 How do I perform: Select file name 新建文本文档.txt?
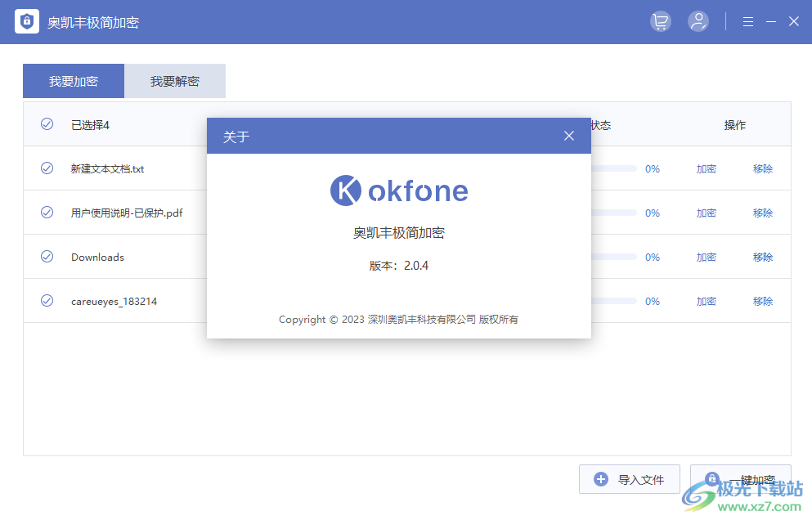click(x=107, y=169)
